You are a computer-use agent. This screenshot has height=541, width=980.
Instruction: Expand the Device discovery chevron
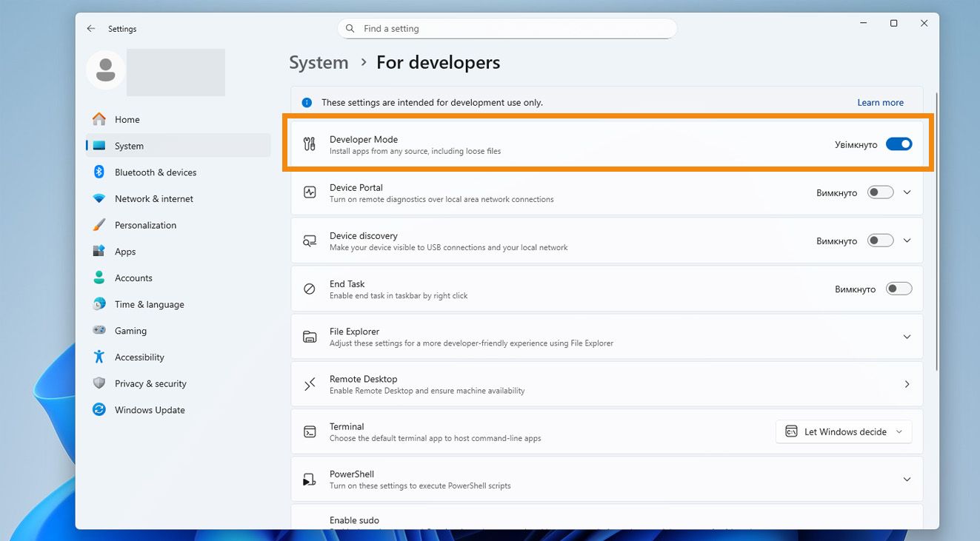click(x=907, y=241)
